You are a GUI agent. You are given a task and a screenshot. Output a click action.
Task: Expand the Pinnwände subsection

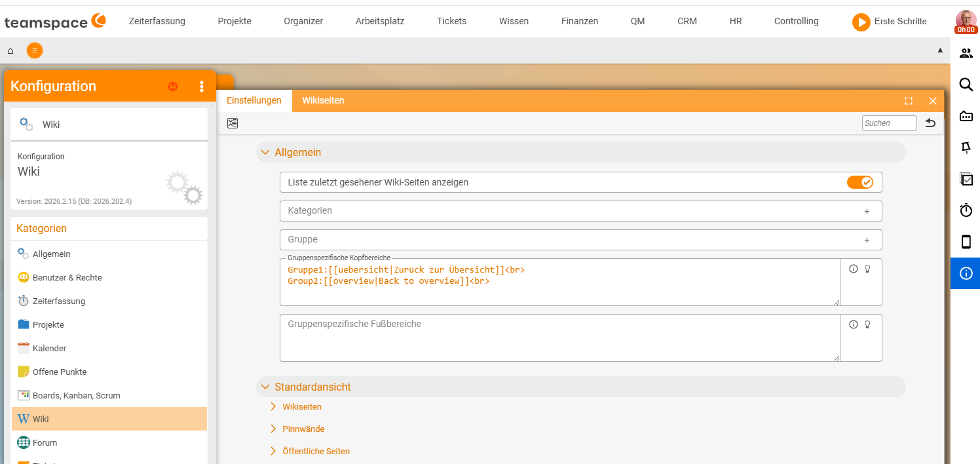pos(274,429)
